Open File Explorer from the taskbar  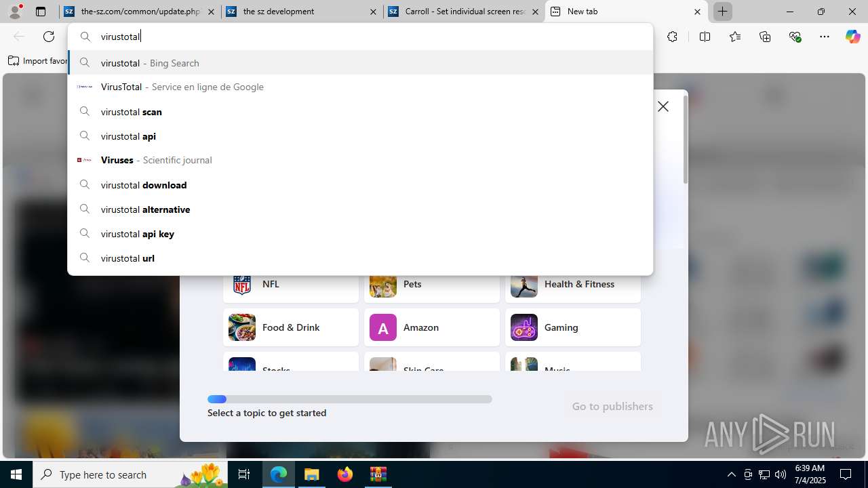point(312,474)
